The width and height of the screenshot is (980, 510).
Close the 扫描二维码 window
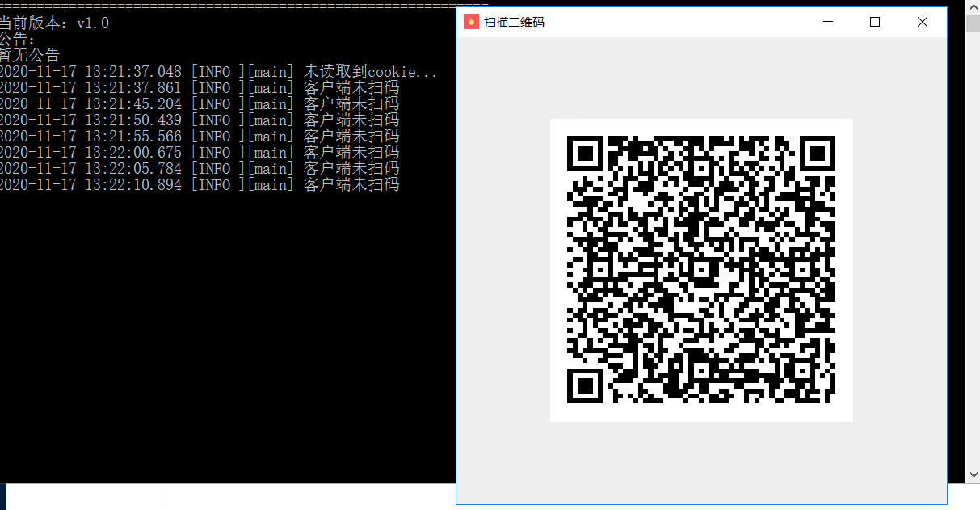tap(923, 22)
